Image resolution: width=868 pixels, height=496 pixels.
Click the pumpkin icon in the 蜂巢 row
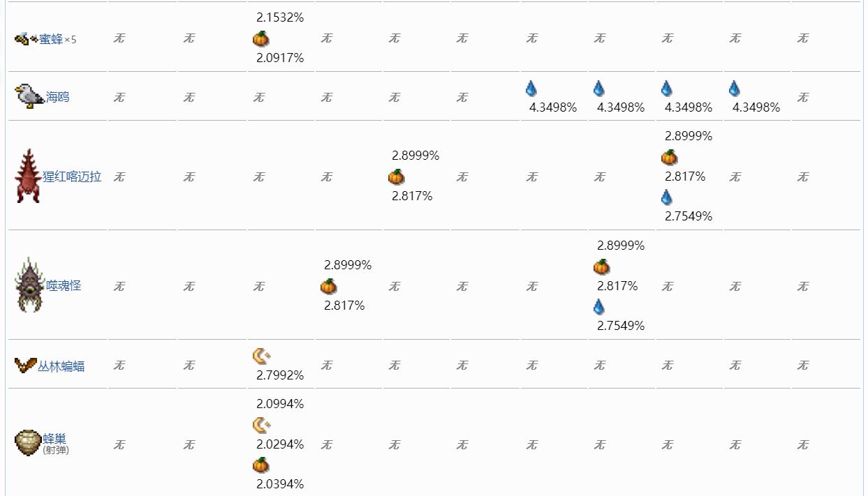pos(260,465)
